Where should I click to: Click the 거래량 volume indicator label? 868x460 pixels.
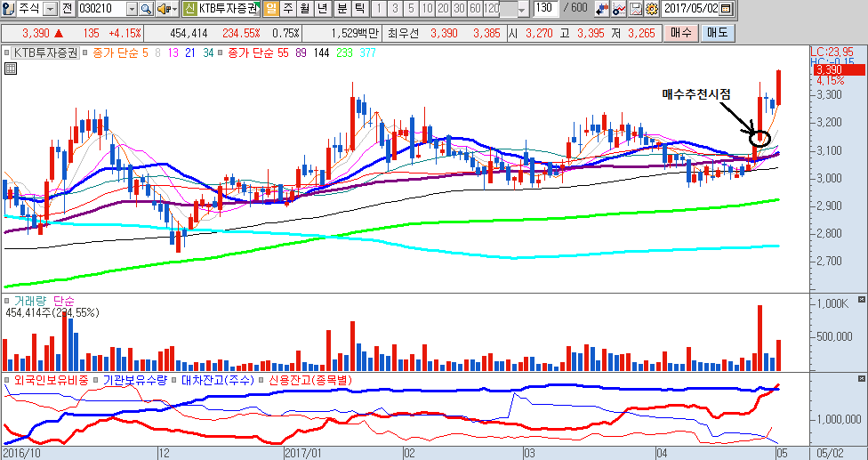pyautogui.click(x=31, y=301)
